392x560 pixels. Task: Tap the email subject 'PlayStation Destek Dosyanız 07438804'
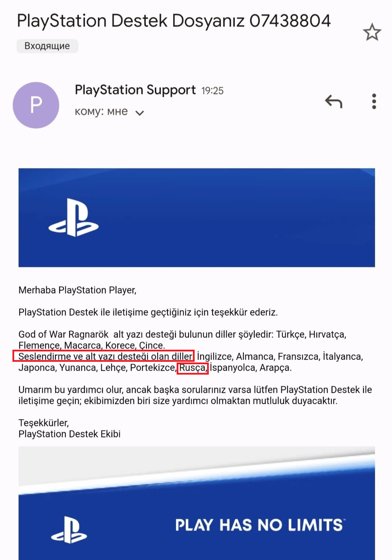[x=174, y=21]
